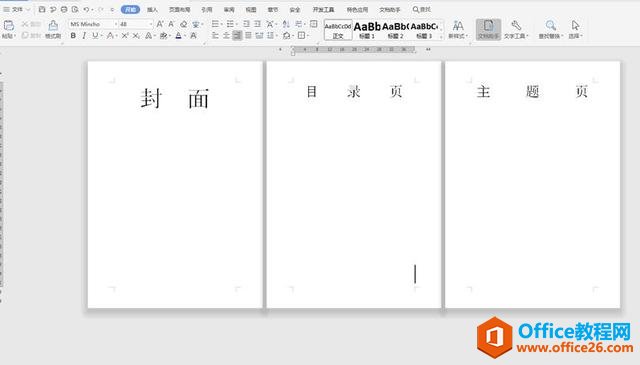
Task: Open the 章节 tab
Action: tap(273, 9)
